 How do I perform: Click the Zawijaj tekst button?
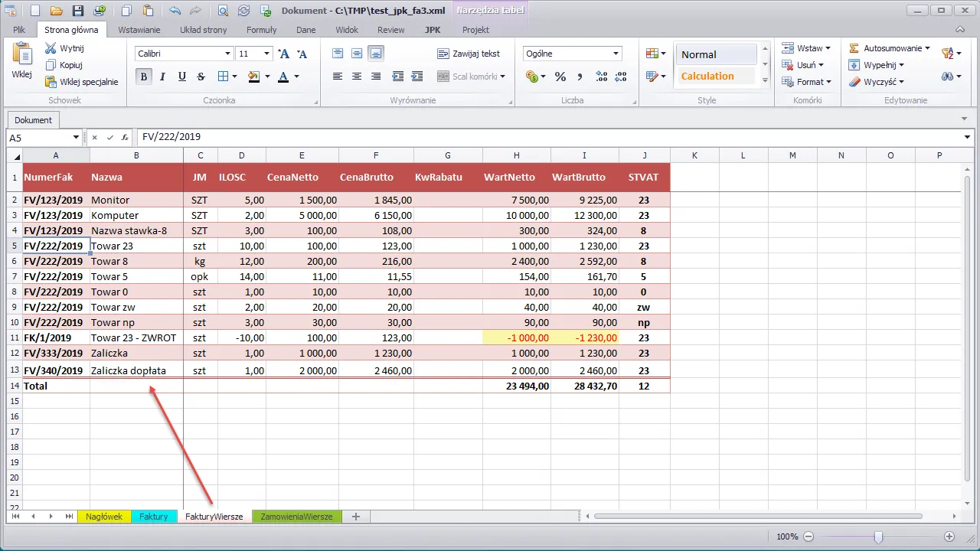click(469, 54)
